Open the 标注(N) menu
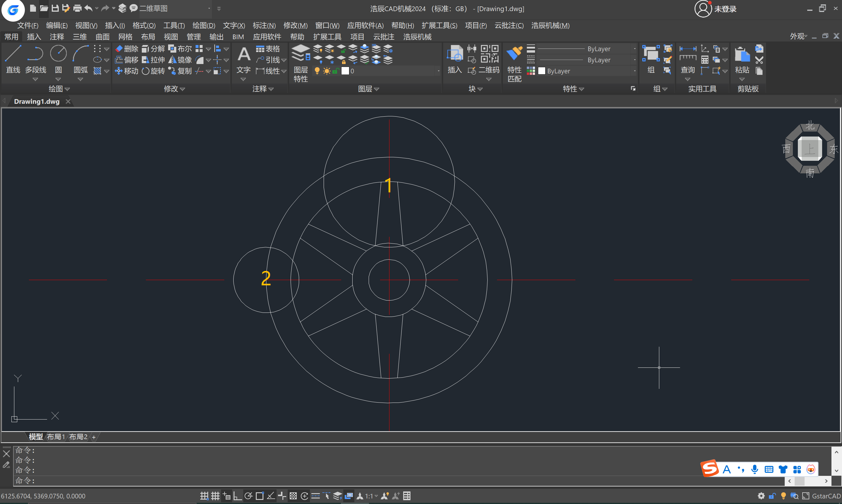This screenshot has height=504, width=842. pyautogui.click(x=264, y=25)
